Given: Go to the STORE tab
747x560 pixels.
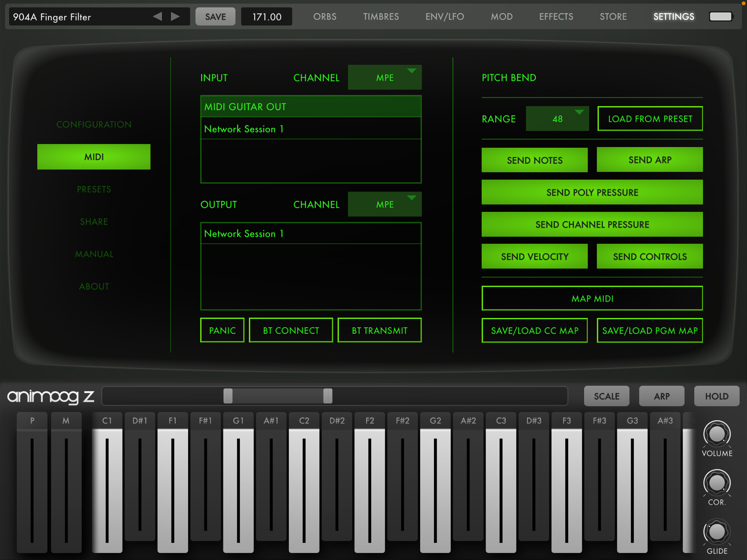Looking at the screenshot, I should (x=613, y=16).
